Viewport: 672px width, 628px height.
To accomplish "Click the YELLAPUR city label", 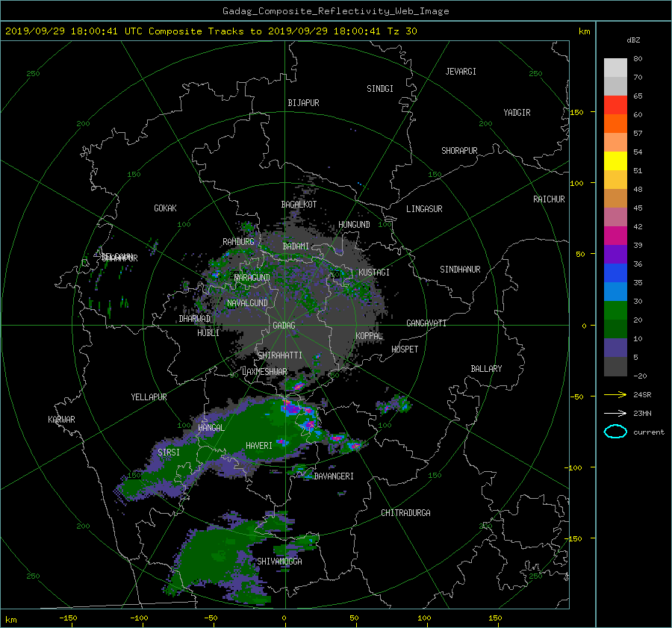I will tap(149, 397).
